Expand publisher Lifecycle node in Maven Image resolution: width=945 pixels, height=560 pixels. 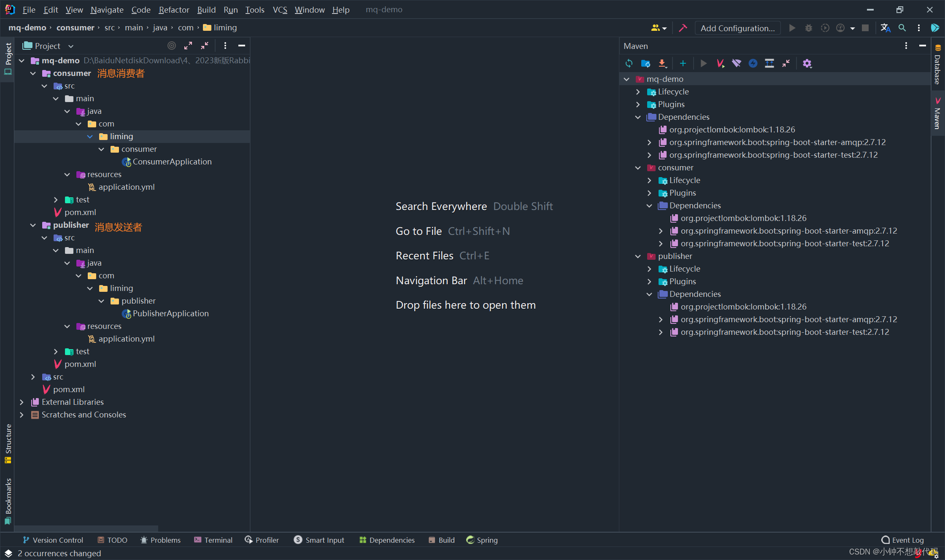[649, 269]
